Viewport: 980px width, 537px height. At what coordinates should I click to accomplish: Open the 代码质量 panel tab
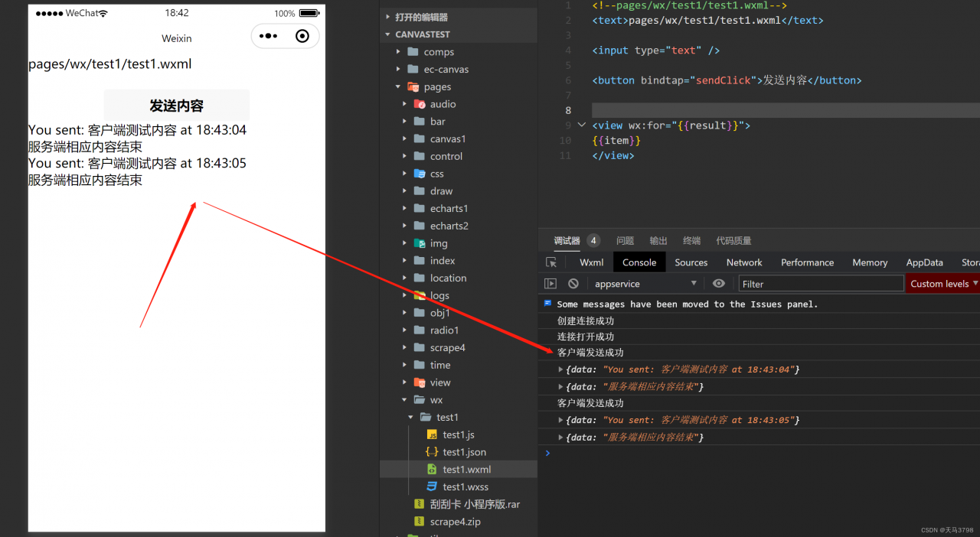pyautogui.click(x=733, y=240)
